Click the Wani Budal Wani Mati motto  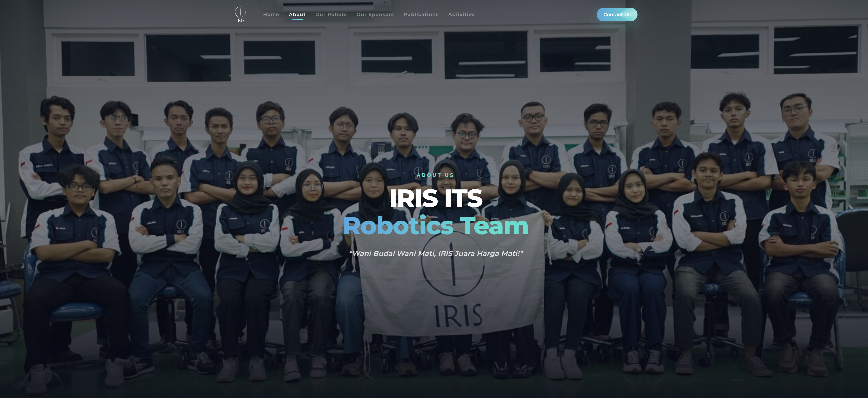coord(436,253)
